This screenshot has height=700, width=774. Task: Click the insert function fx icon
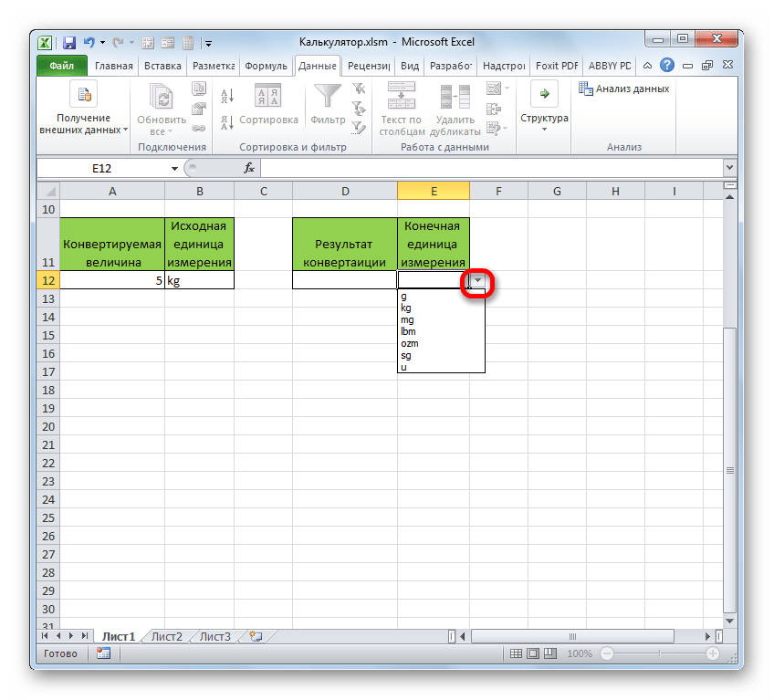pyautogui.click(x=249, y=168)
